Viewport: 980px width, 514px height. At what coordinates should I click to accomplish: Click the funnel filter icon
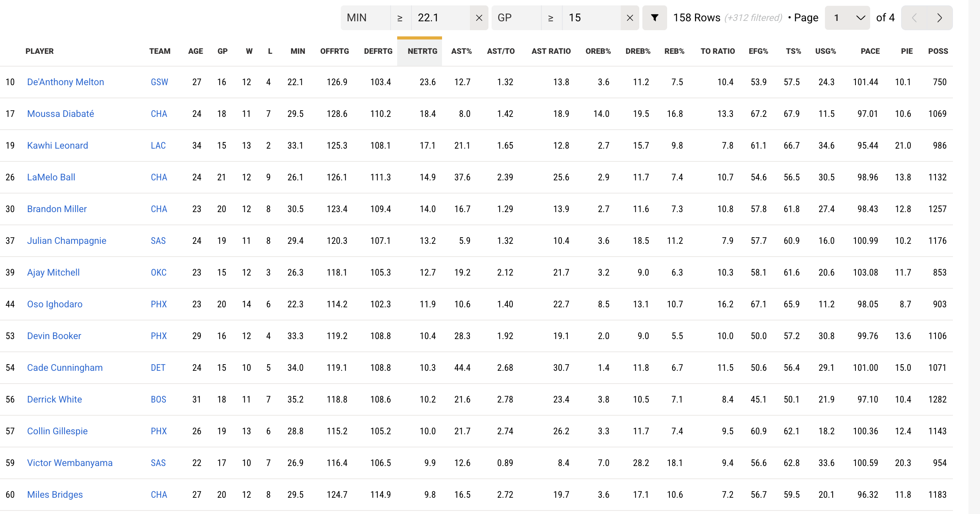coord(654,18)
